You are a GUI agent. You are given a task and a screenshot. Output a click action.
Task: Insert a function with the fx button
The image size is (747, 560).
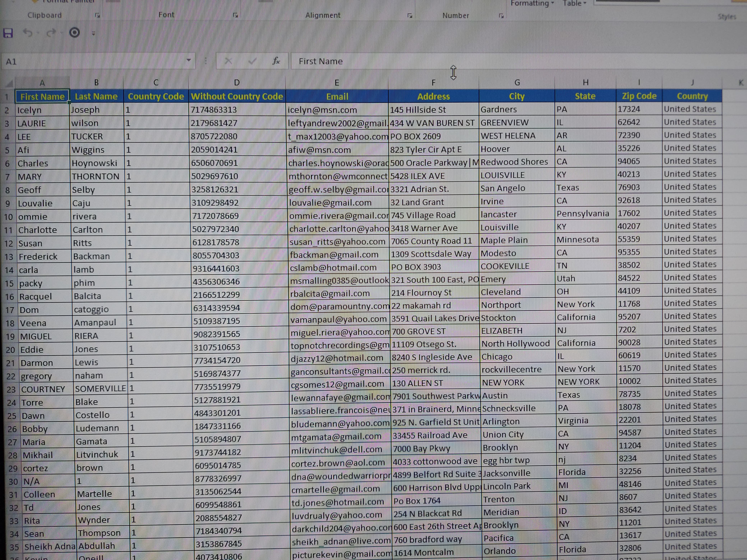(276, 61)
